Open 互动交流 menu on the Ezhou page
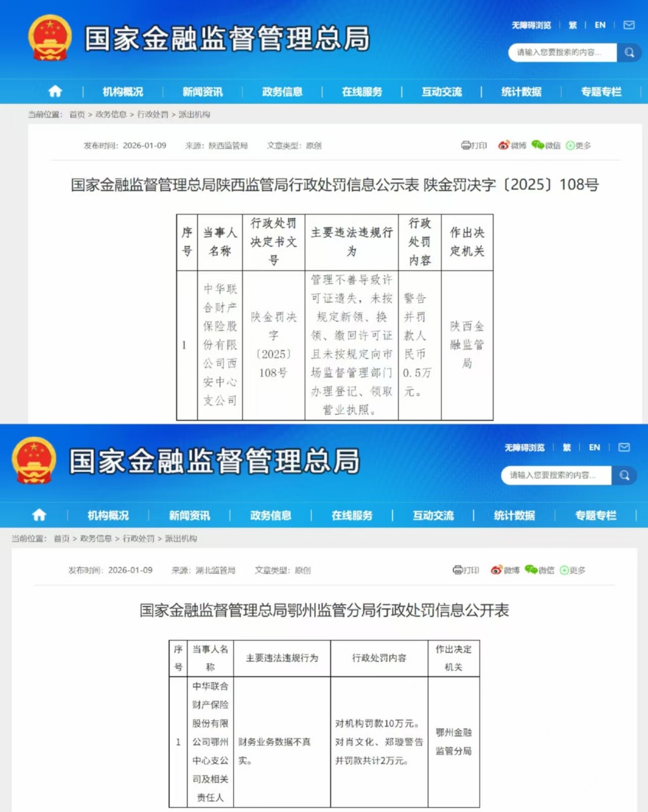The height and width of the screenshot is (812, 648). (433, 516)
